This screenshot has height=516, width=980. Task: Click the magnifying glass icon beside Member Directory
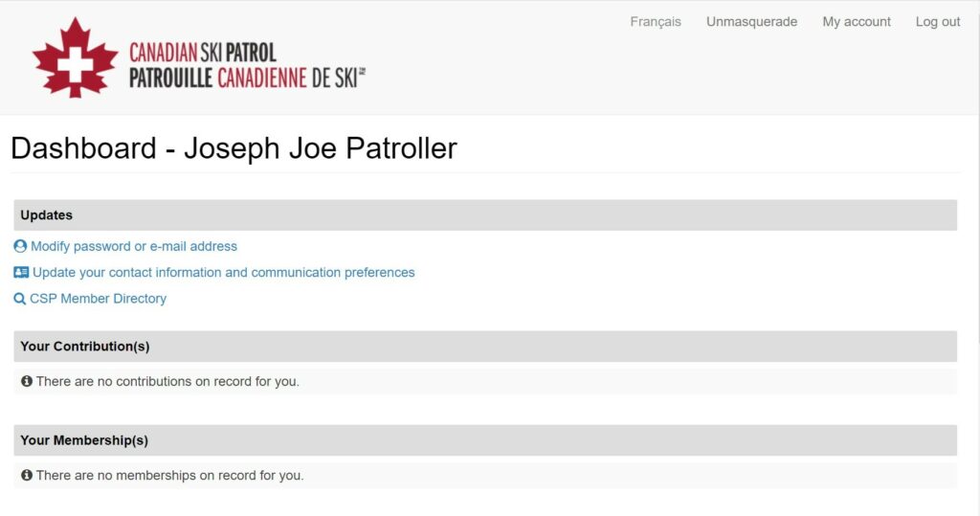click(19, 299)
